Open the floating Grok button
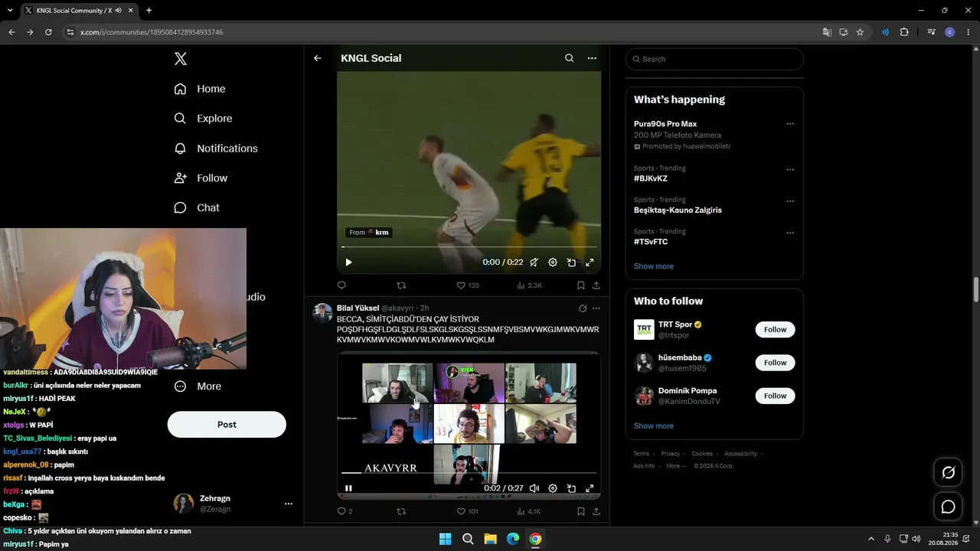980x551 pixels. click(948, 473)
